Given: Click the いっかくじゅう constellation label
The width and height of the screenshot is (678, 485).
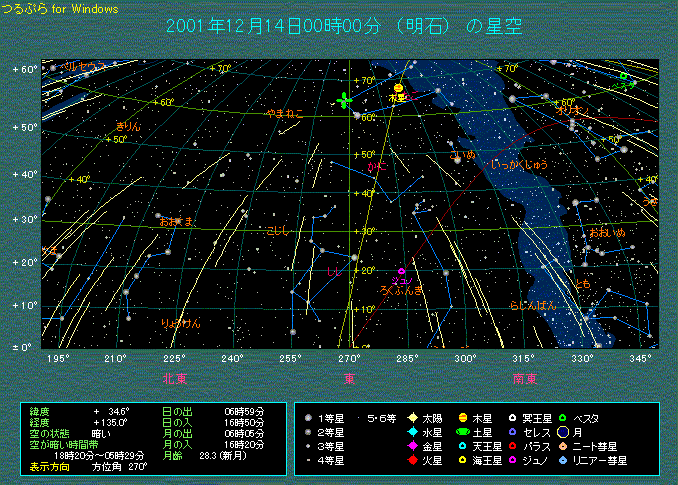Looking at the screenshot, I should tap(519, 164).
